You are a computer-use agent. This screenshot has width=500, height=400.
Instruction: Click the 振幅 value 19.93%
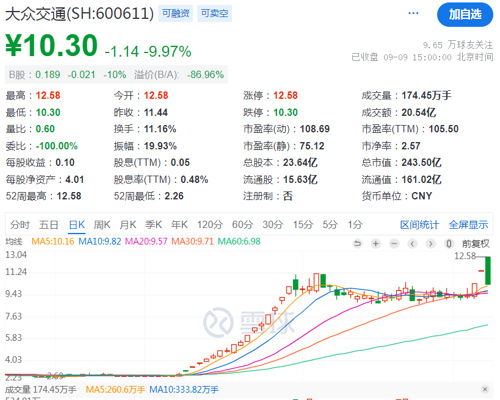tap(160, 146)
